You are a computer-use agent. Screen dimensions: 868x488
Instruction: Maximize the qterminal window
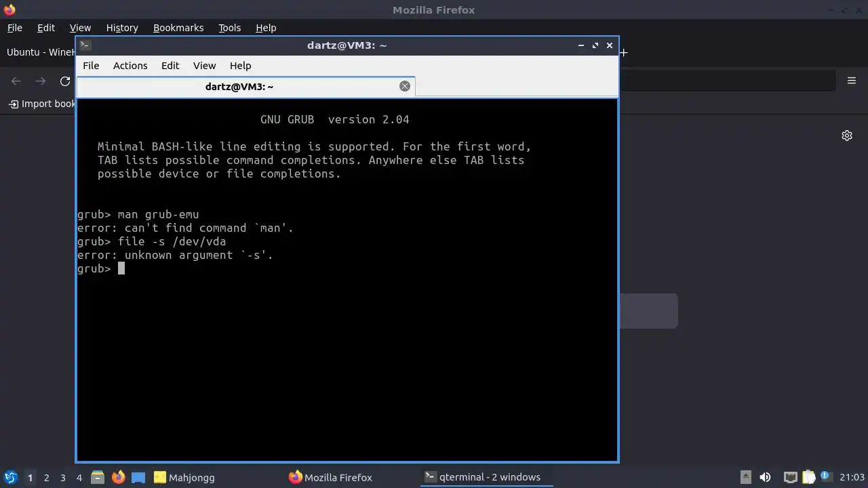(595, 45)
